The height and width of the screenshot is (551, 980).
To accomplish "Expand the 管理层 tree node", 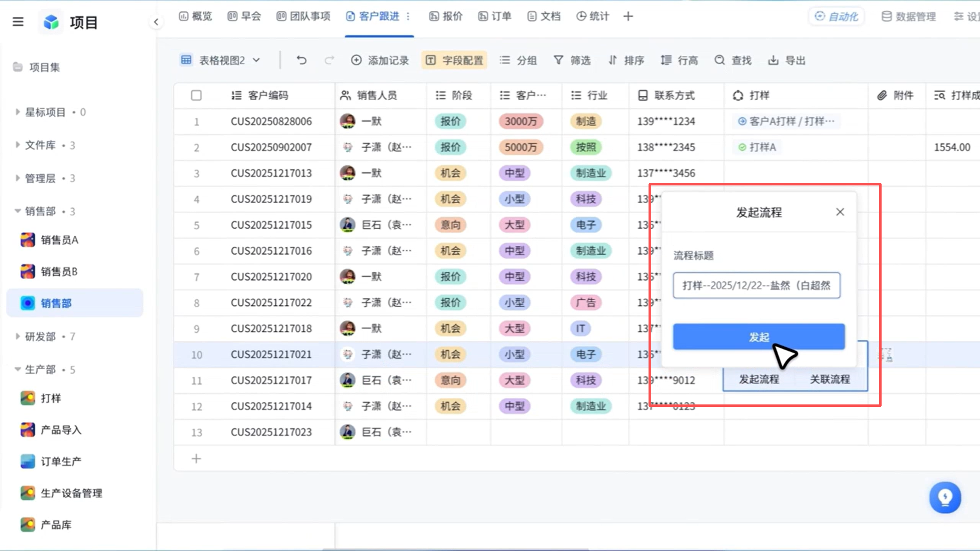I will (17, 178).
